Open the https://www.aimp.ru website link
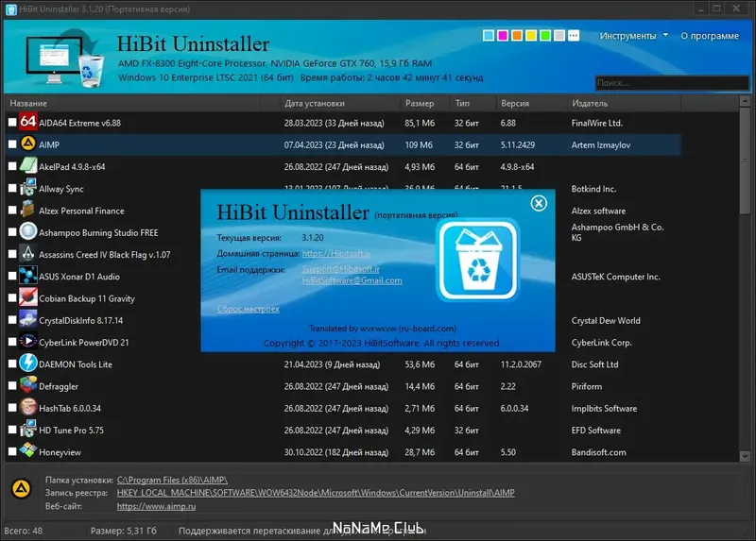756x541 pixels. [156, 506]
